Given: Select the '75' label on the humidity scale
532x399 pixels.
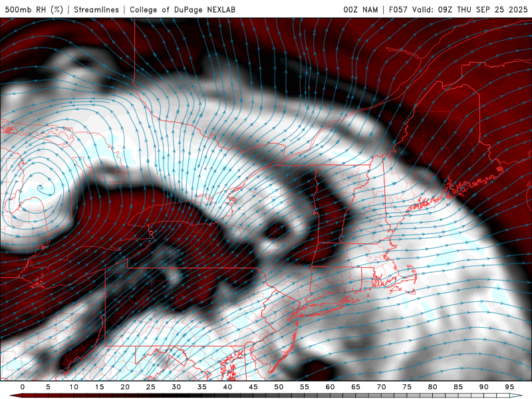Looking at the screenshot, I should [407, 387].
